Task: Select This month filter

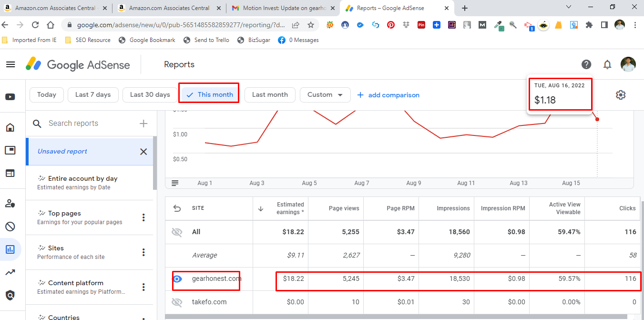Action: 209,95
